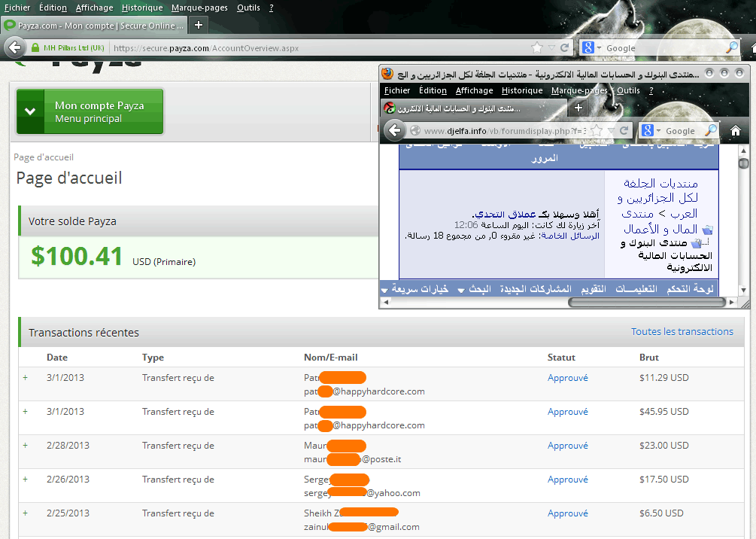Open the search engine dropdown in the forum window
The image size is (756, 539).
(658, 130)
